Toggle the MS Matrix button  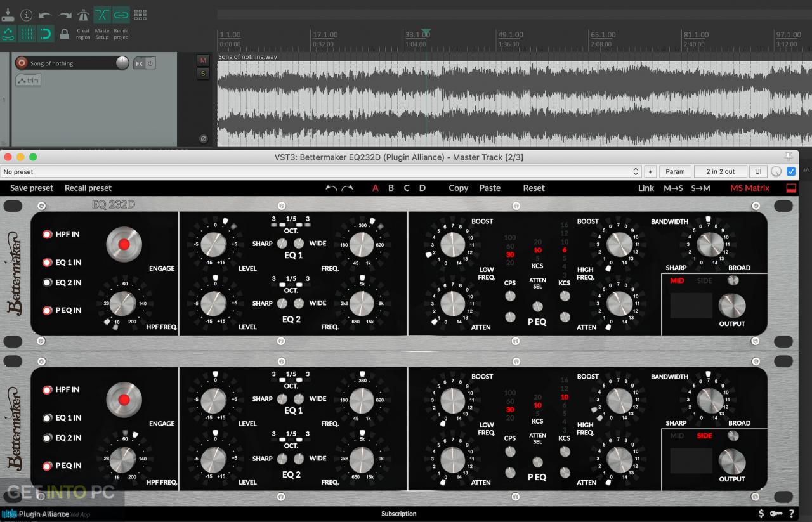[750, 188]
